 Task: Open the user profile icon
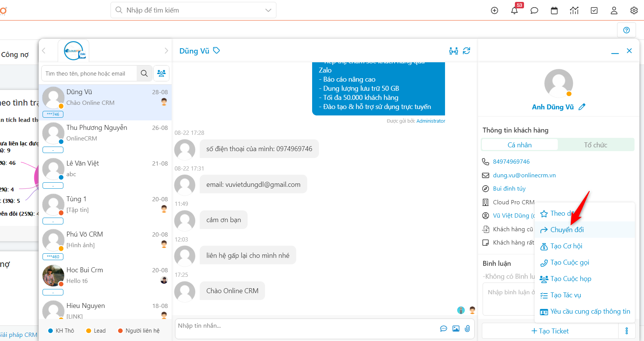[x=614, y=11]
